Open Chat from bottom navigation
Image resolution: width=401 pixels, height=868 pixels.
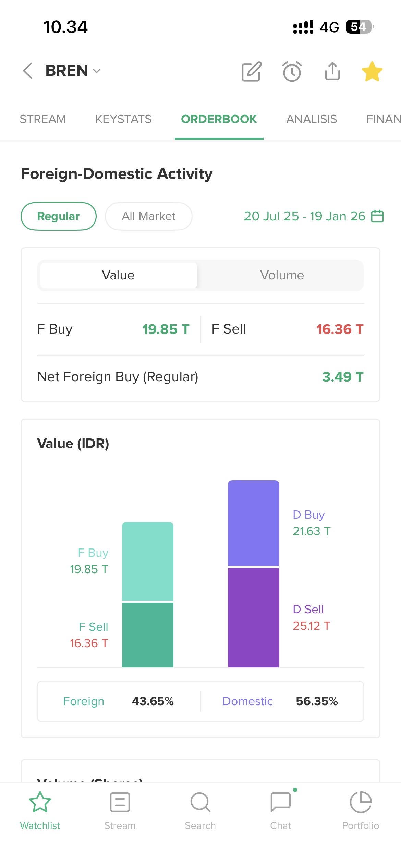coord(280,811)
